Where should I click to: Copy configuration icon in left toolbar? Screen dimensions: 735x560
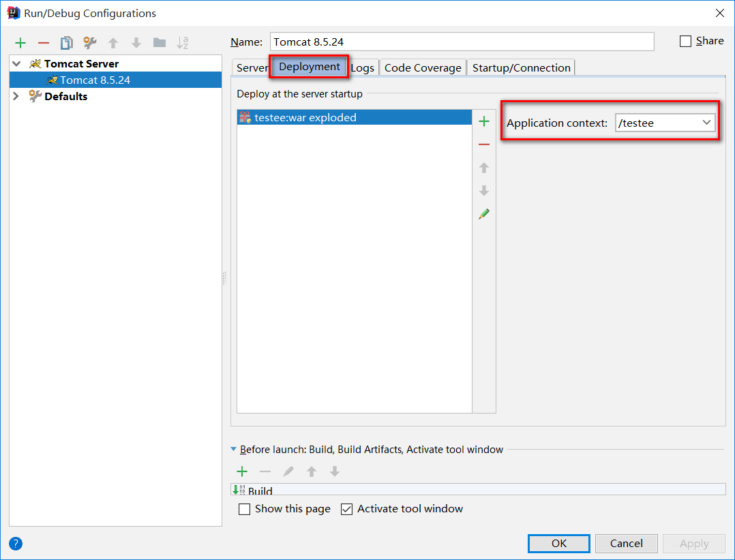coord(67,43)
